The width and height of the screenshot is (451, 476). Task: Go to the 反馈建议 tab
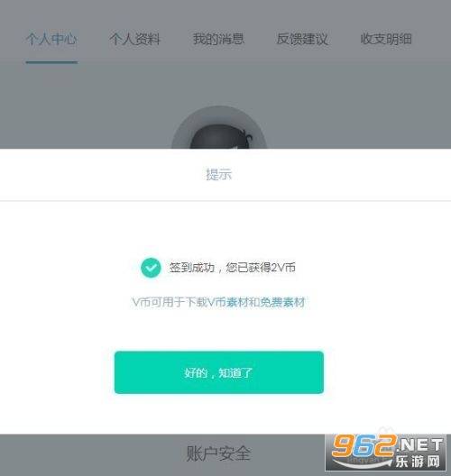302,39
